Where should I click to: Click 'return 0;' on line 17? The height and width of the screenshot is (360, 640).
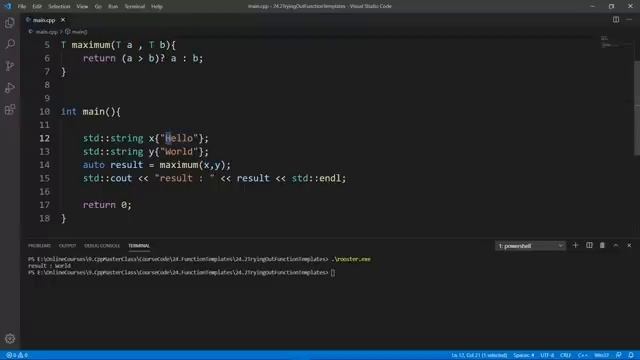(107, 205)
